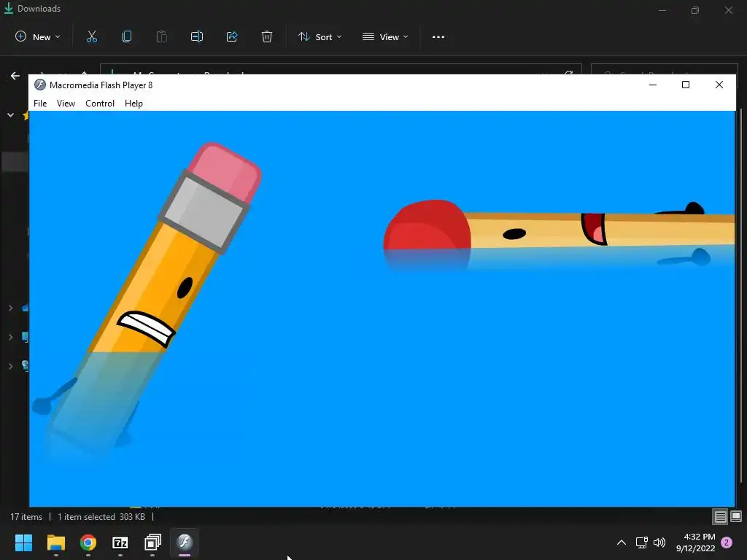Click the Copy icon in Explorer toolbar
747x560 pixels.
tap(127, 36)
